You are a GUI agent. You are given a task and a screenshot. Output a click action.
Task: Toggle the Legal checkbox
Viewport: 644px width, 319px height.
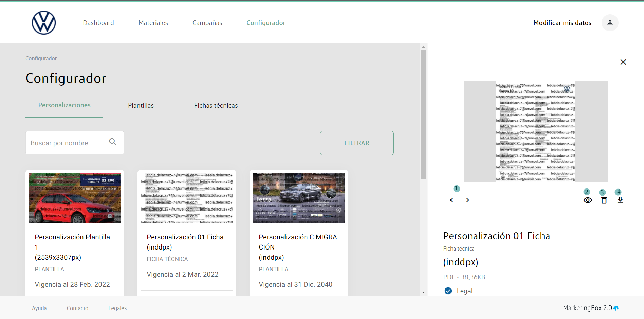(448, 291)
